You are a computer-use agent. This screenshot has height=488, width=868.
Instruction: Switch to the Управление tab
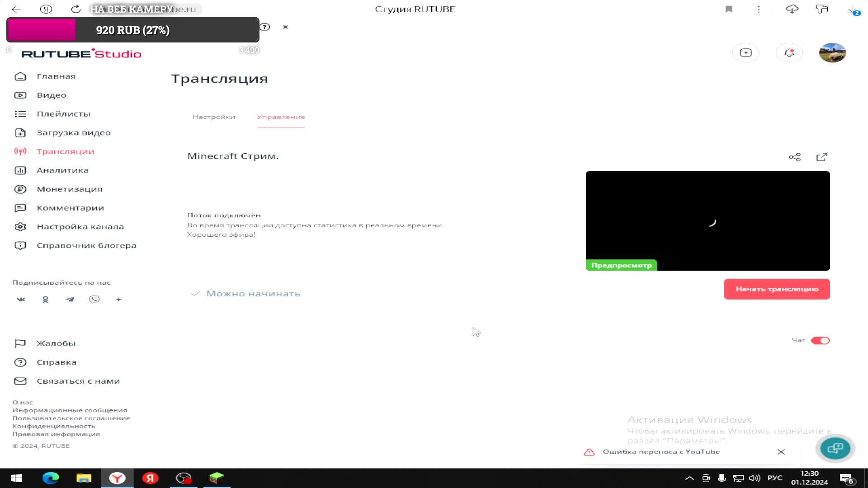(281, 117)
